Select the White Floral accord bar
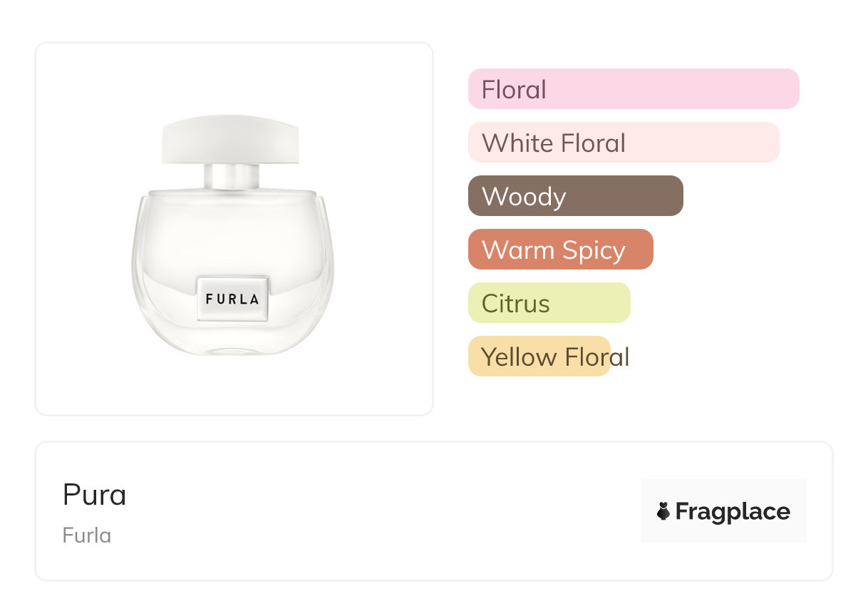The image size is (868, 616). point(623,143)
